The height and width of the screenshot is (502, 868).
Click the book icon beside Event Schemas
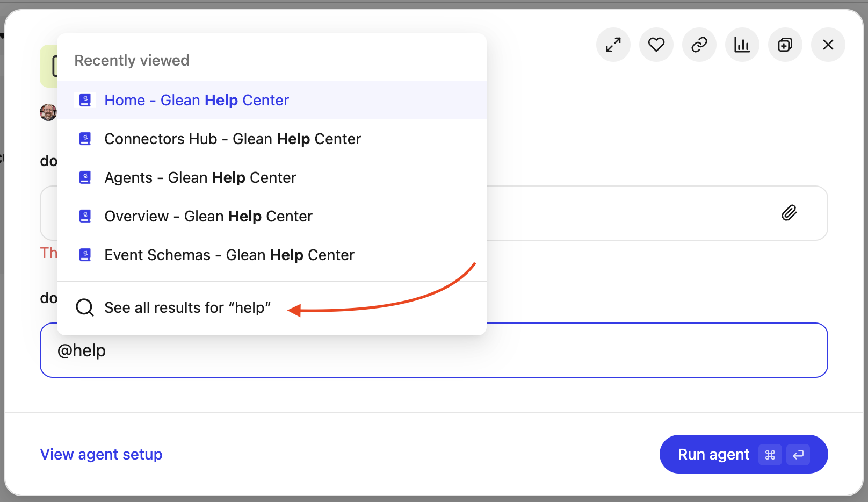(85, 255)
